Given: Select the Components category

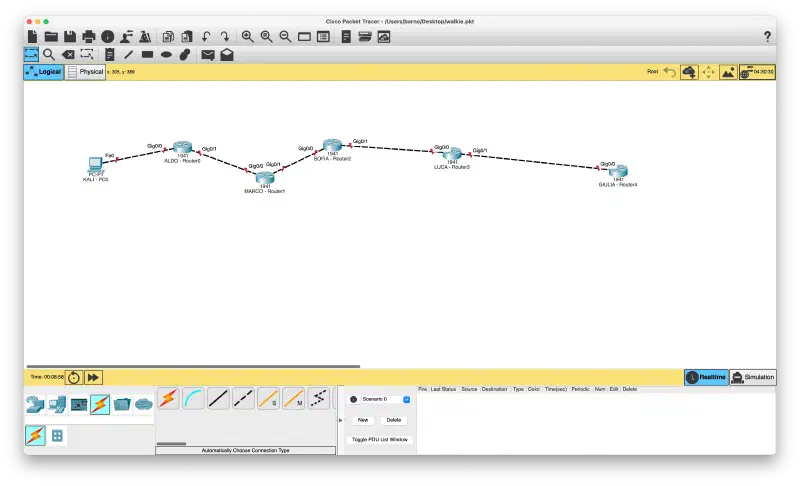Looking at the screenshot, I should coord(79,404).
